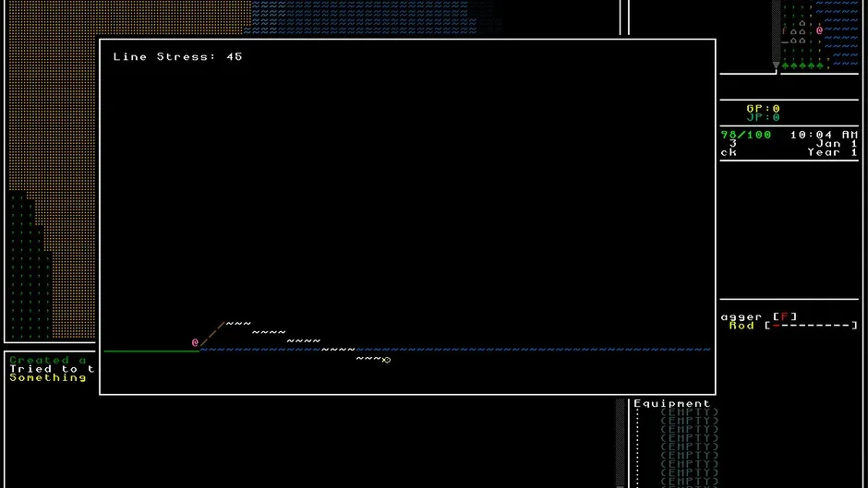Screen dimensions: 868x488
Task: Click the Jan 1 date
Action: click(x=837, y=143)
